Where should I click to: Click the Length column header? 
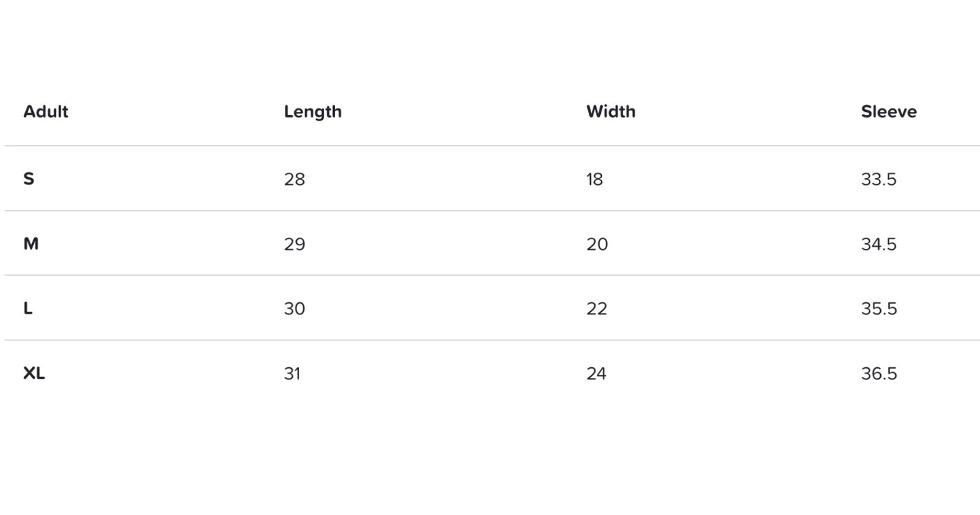tap(313, 112)
